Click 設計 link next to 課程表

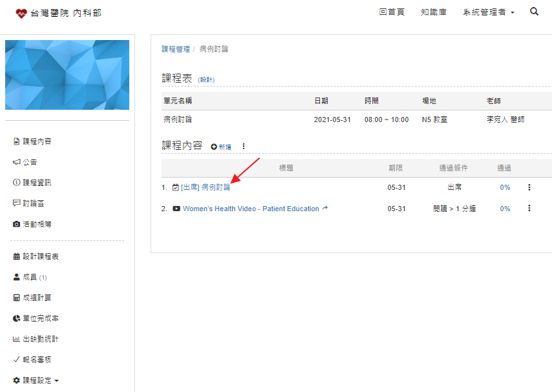click(x=206, y=80)
